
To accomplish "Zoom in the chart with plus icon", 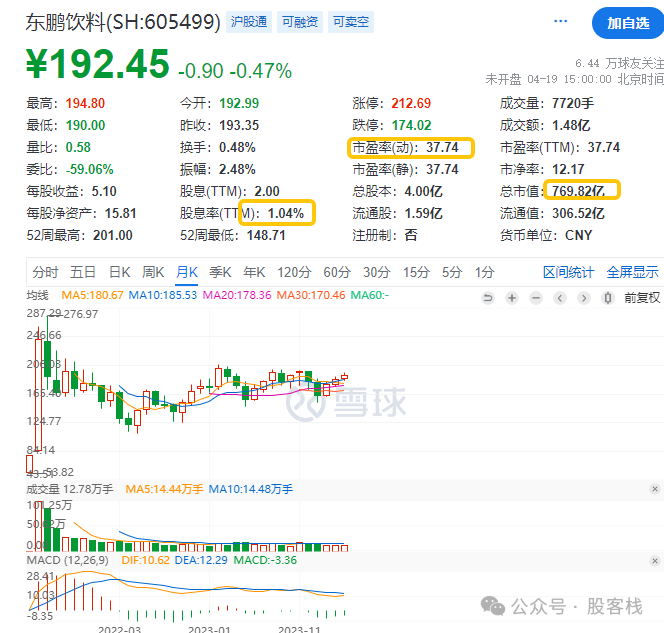I will point(512,298).
